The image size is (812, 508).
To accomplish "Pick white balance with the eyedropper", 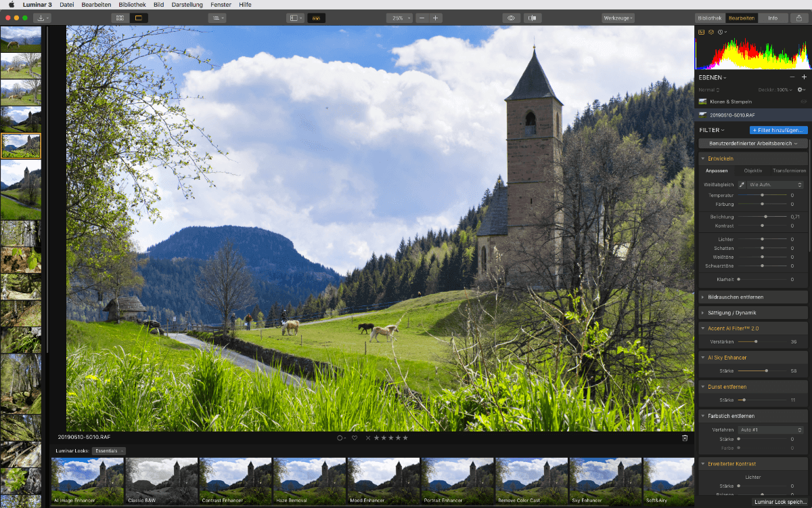I will (741, 184).
